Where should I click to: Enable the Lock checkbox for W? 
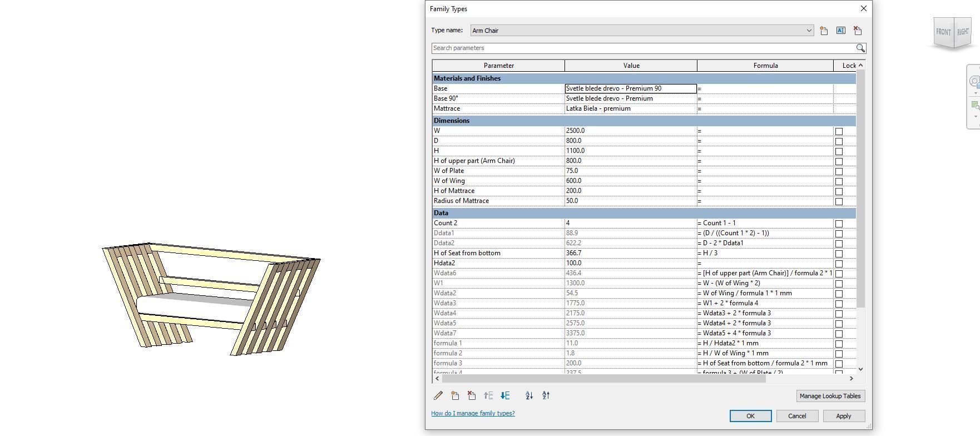click(x=839, y=131)
